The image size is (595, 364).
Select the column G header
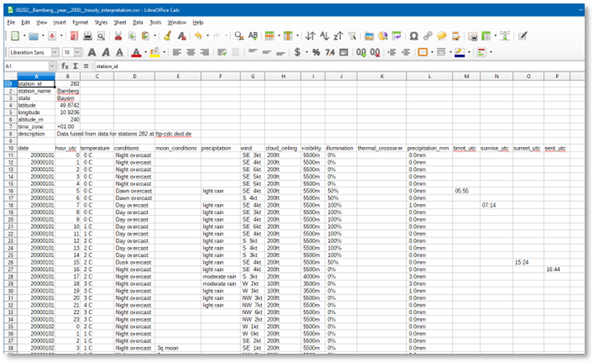pos(251,76)
